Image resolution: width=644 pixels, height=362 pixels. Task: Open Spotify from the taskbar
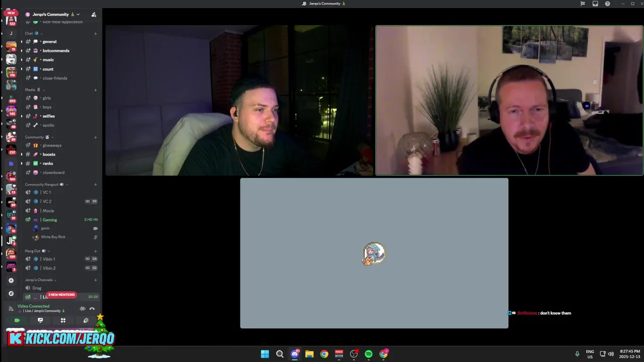point(369,354)
